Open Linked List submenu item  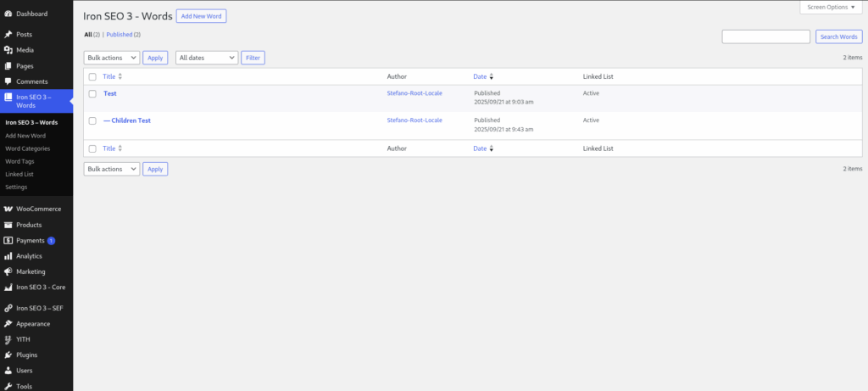tap(19, 174)
